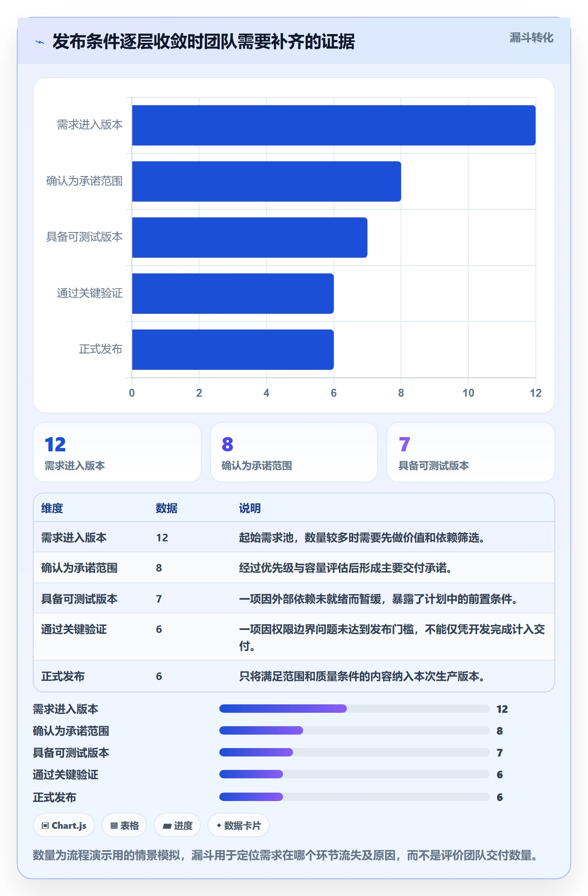Click the 表格 tag chip
The width and height of the screenshot is (588, 896).
[124, 825]
